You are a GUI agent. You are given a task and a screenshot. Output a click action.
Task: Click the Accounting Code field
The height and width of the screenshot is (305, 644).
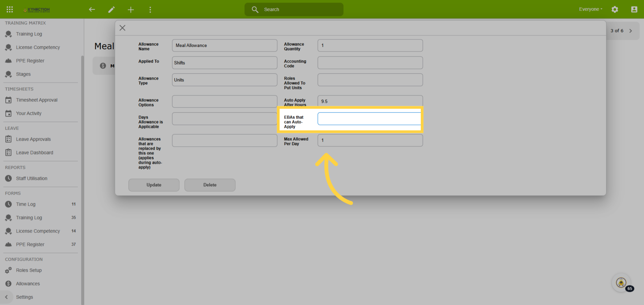370,63
